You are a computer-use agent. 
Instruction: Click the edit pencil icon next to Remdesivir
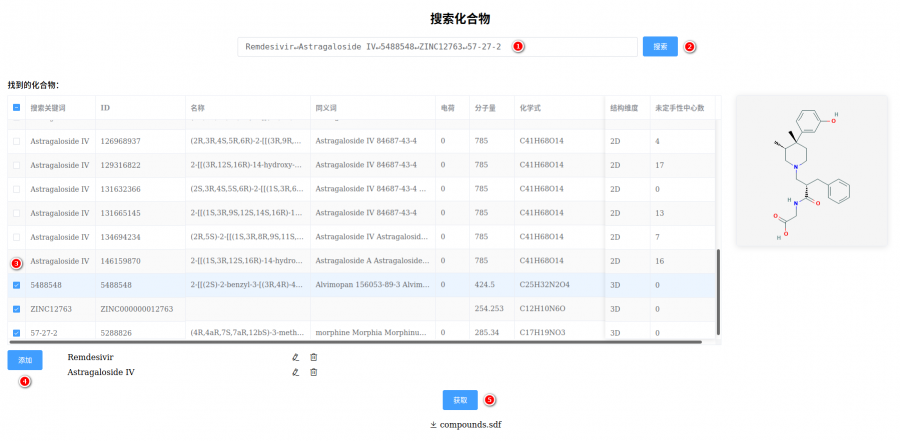pos(295,357)
